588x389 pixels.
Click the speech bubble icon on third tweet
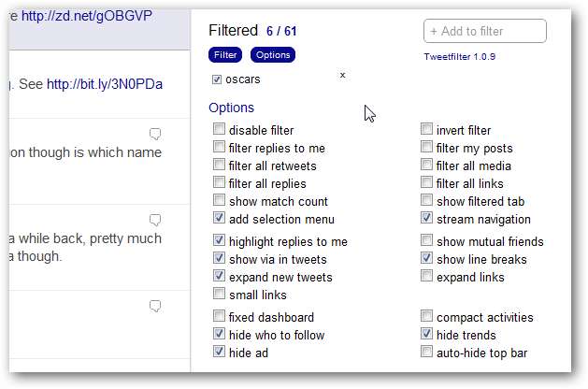(155, 306)
